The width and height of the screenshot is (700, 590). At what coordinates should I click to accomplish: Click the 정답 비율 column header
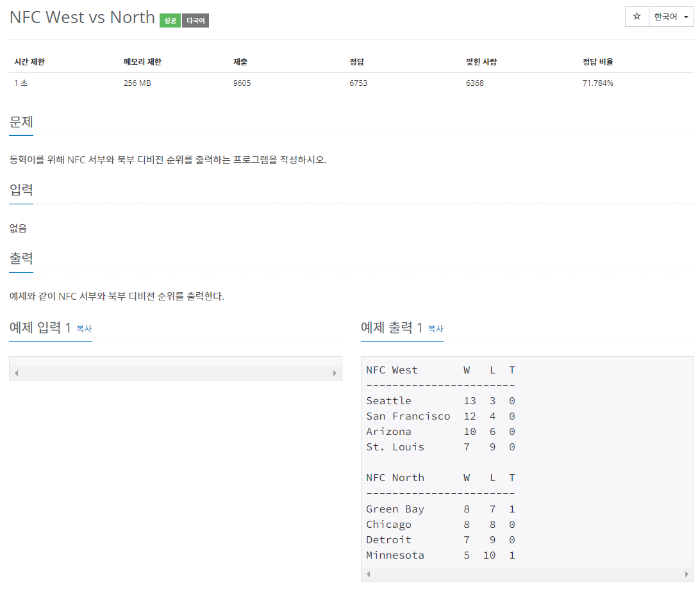[598, 61]
